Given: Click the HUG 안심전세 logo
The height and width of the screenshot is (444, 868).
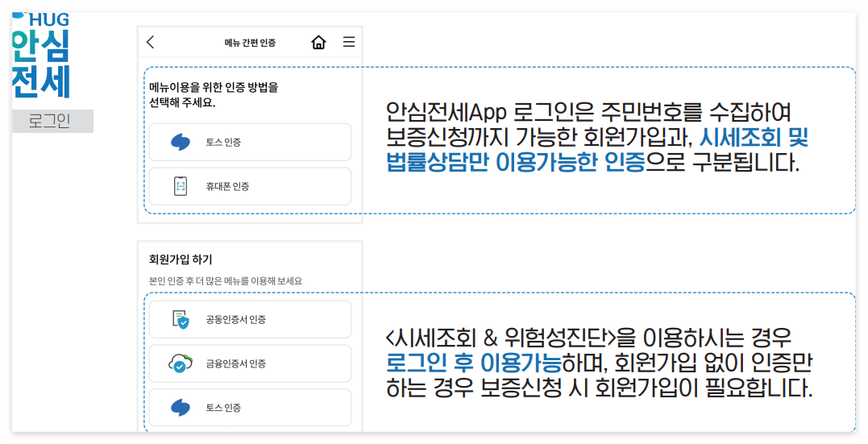Looking at the screenshot, I should [42, 56].
